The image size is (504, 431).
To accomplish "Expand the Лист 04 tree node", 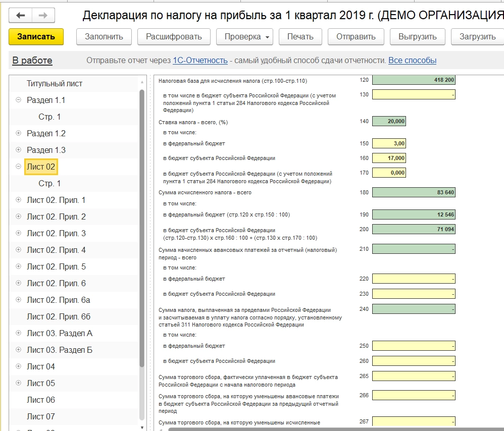I will point(19,366).
